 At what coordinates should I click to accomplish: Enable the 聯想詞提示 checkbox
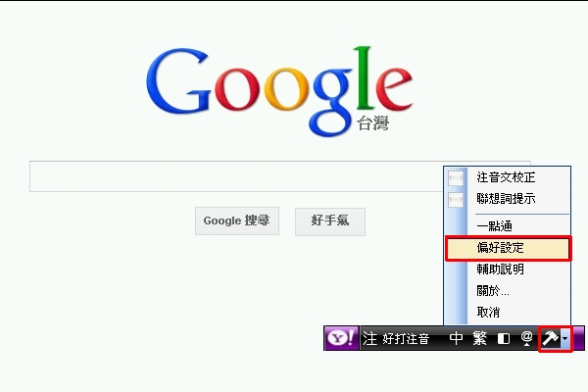click(456, 199)
